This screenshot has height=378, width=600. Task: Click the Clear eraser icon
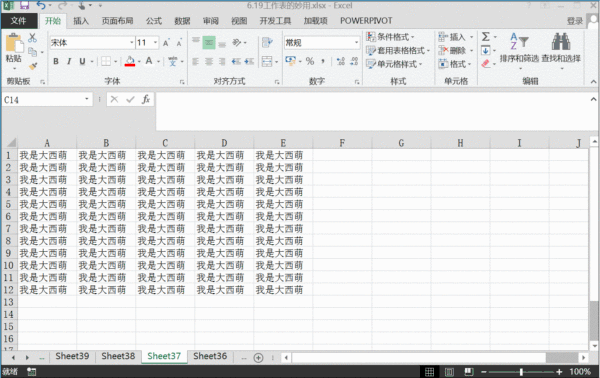click(x=486, y=64)
